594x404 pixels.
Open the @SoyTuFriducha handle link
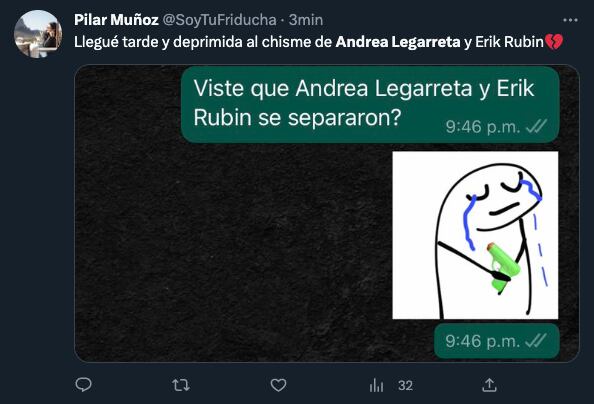point(219,20)
